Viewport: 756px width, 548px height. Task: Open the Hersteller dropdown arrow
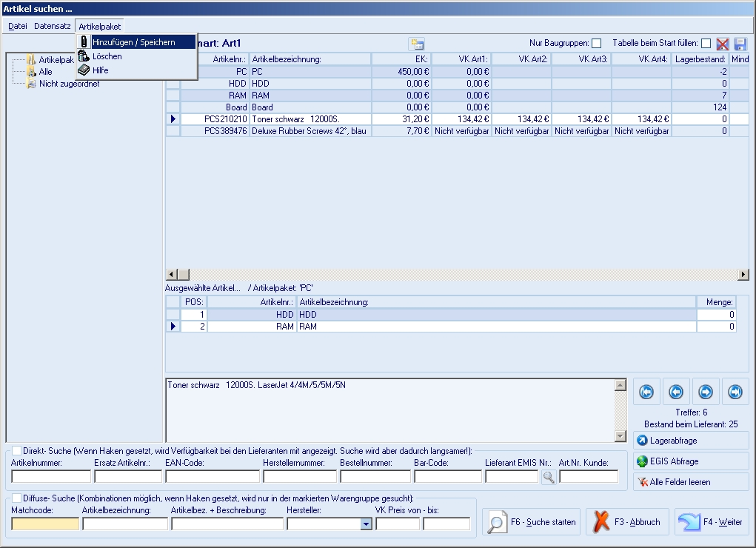(x=366, y=524)
